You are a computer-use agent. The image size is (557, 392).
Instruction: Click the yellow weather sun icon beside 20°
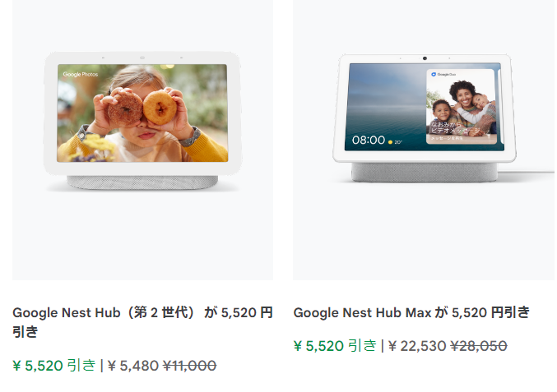click(x=390, y=142)
